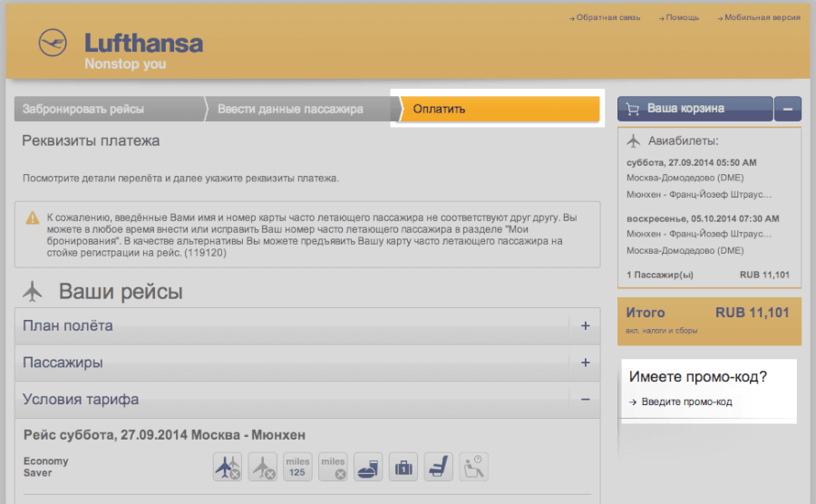Screen dimensions: 816x504
Task: Expand the Пассажиры section
Action: [x=585, y=363]
